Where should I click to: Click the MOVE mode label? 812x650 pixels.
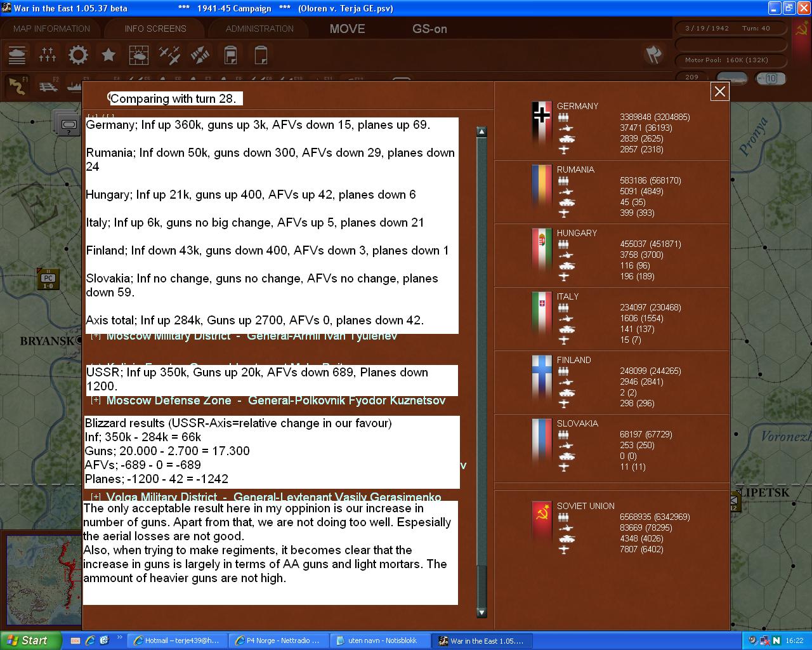pos(348,29)
